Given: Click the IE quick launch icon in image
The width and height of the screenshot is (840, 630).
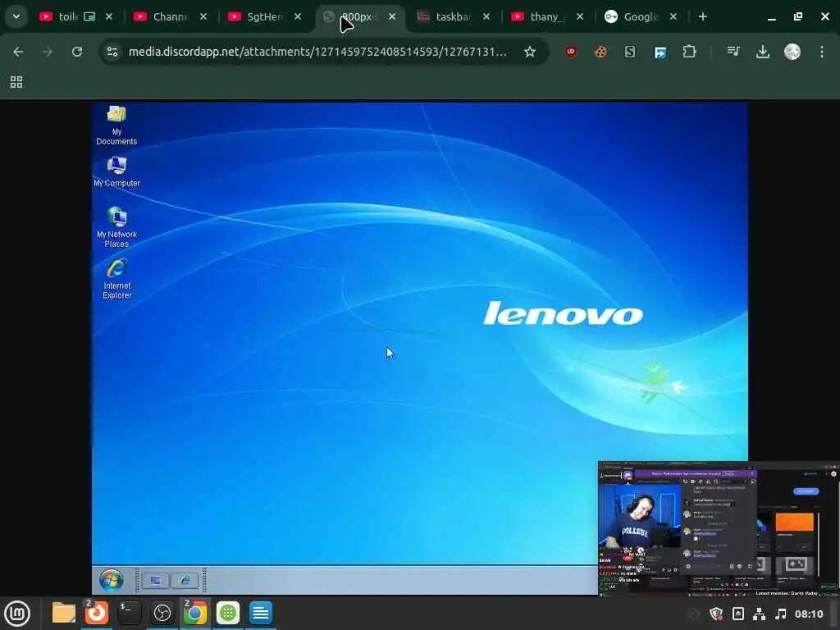Looking at the screenshot, I should pyautogui.click(x=185, y=580).
